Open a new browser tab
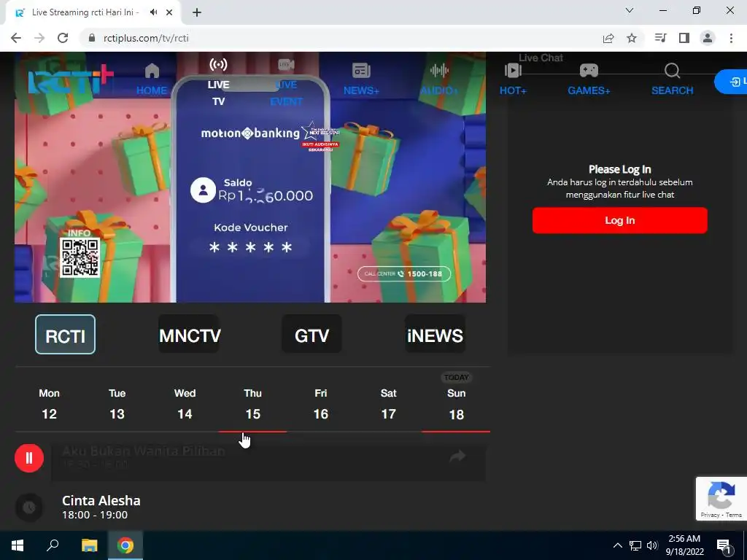 coord(197,13)
